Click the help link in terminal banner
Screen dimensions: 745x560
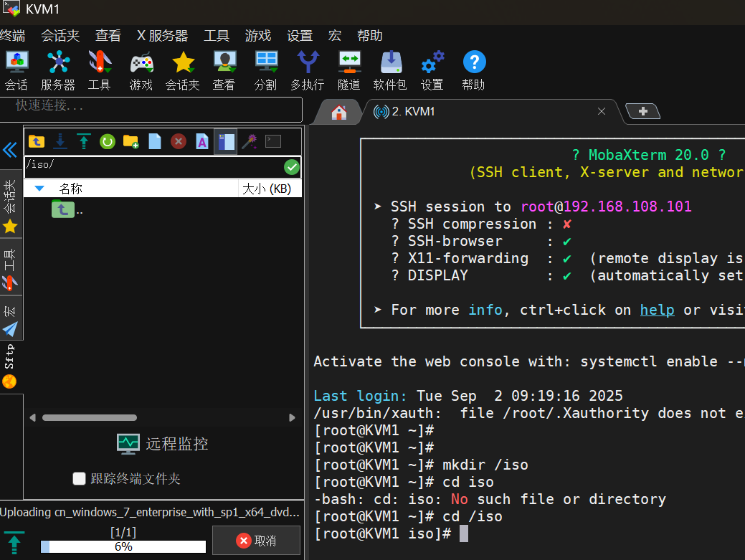(657, 310)
